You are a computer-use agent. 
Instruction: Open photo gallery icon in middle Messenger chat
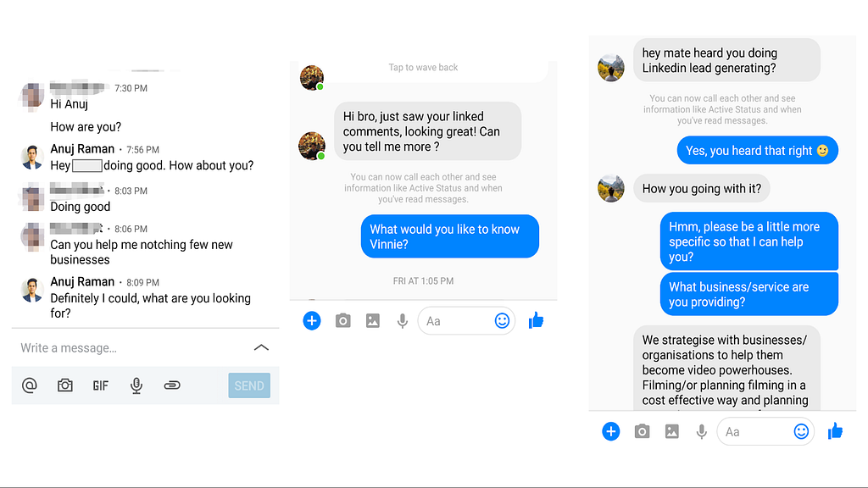(x=373, y=321)
